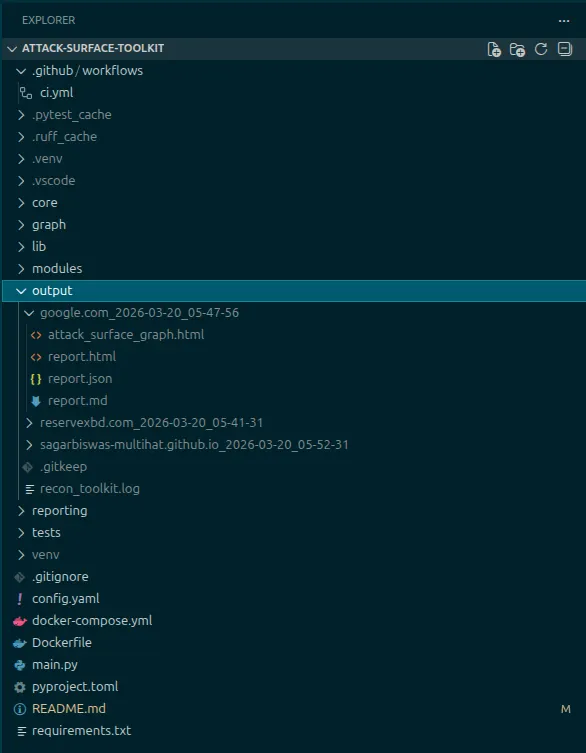The width and height of the screenshot is (586, 753).
Task: Open README.md file name
Action: point(69,709)
